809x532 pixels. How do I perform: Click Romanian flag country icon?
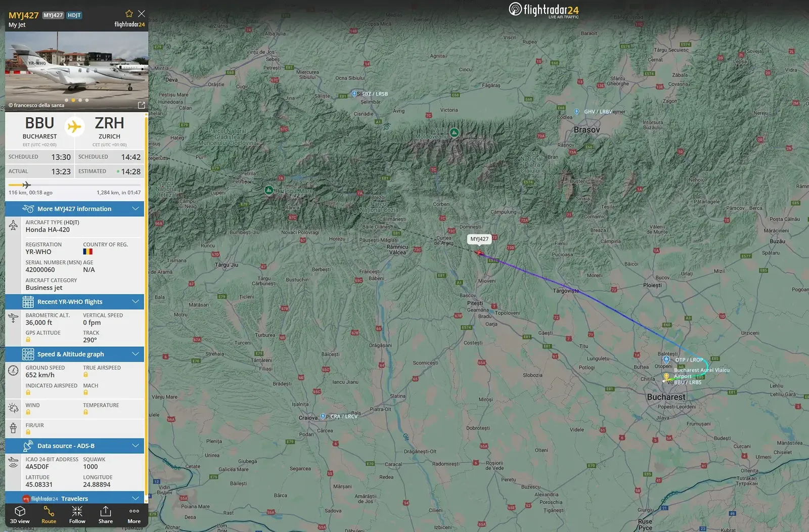[x=87, y=252]
